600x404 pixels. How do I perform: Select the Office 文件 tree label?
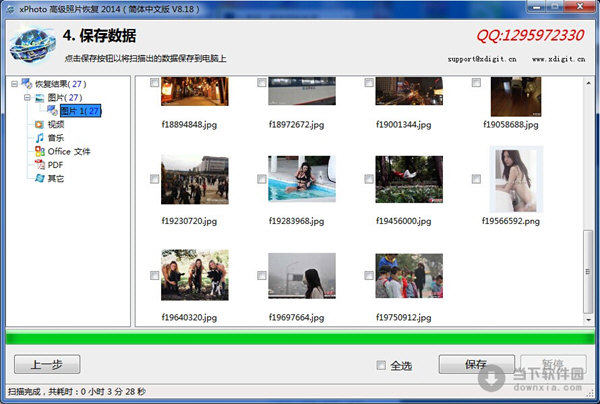[x=69, y=152]
